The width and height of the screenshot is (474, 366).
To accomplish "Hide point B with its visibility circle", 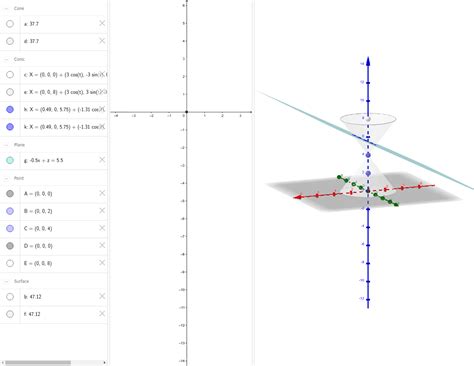I will [10, 211].
